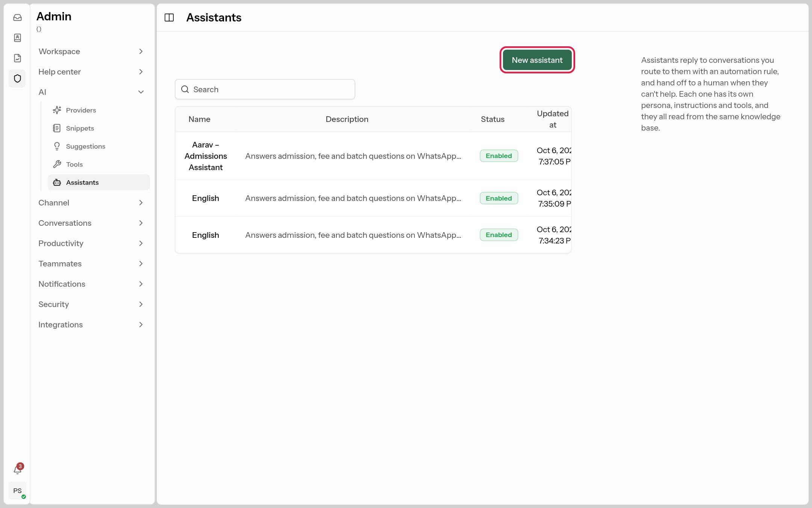Click the Name column header
The image size is (812, 508).
click(199, 119)
